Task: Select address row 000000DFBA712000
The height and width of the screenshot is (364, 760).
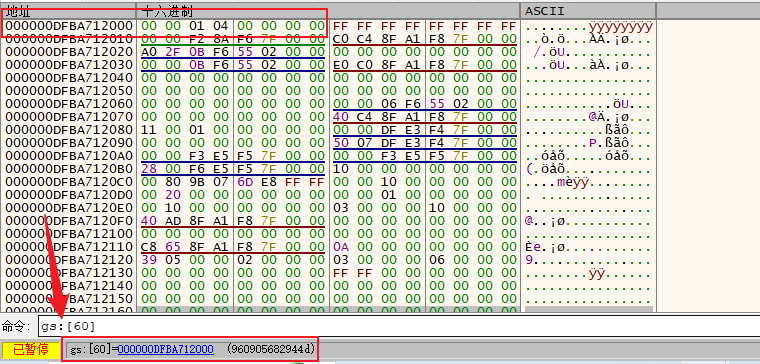Action: pyautogui.click(x=68, y=26)
